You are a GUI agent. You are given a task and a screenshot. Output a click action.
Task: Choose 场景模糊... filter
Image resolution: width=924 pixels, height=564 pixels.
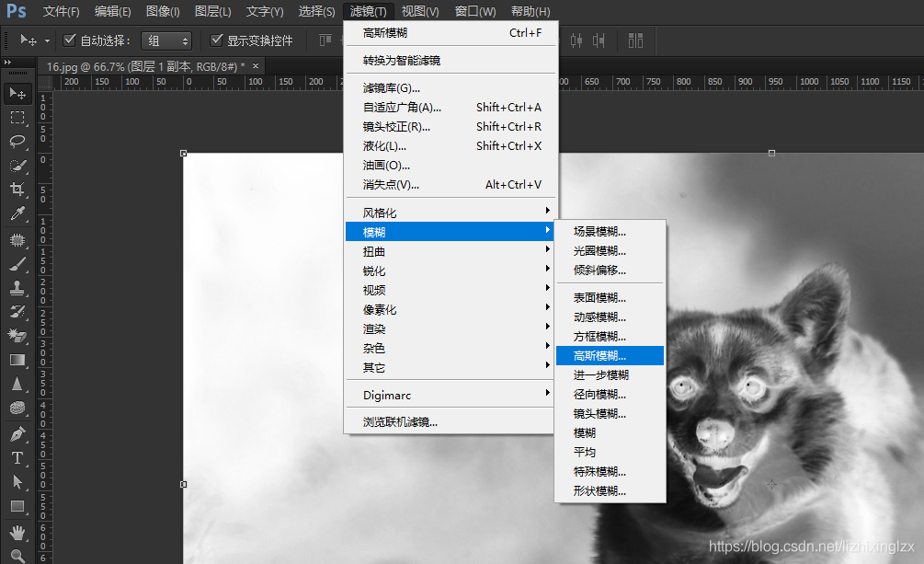[x=610, y=231]
